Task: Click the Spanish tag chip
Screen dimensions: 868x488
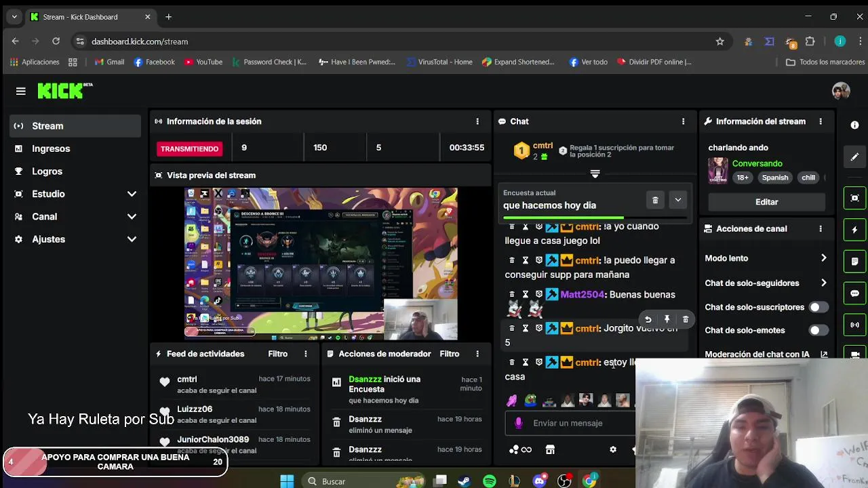Action: (x=775, y=178)
